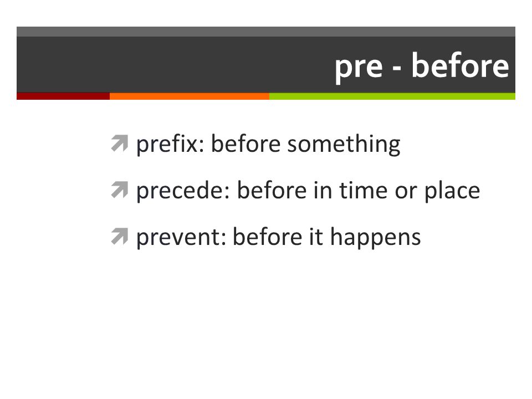Click the arrow bullet beside prefix
532x399 pixels.
coord(120,143)
